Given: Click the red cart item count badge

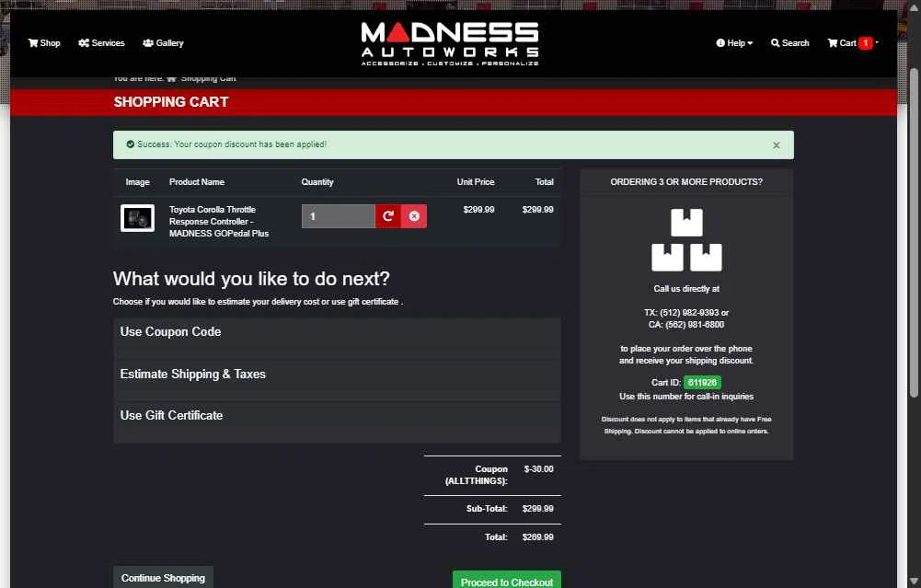Looking at the screenshot, I should point(865,43).
